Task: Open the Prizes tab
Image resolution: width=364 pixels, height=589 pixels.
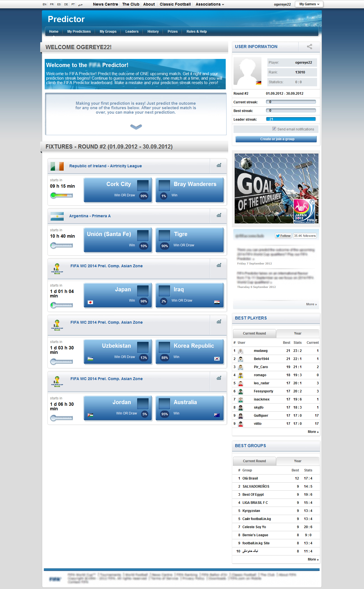Action: [173, 32]
